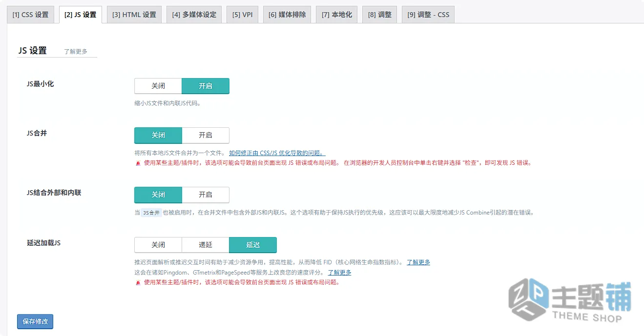Click the JS合并 code tag in description

point(151,213)
